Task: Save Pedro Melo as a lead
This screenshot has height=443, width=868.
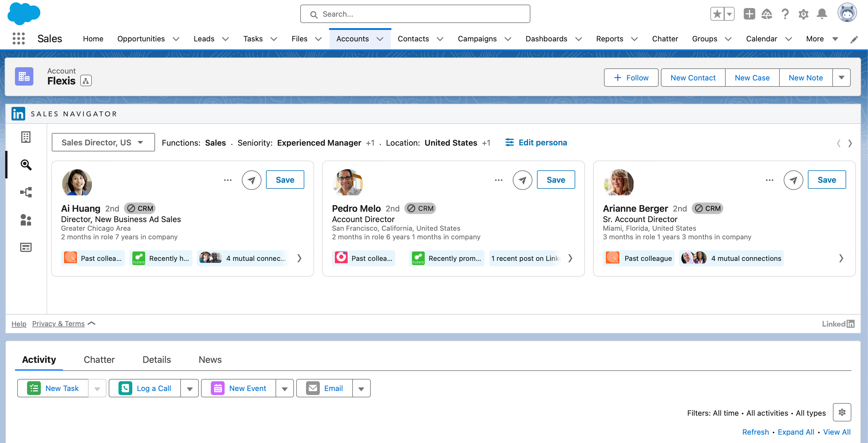Action: coord(556,180)
